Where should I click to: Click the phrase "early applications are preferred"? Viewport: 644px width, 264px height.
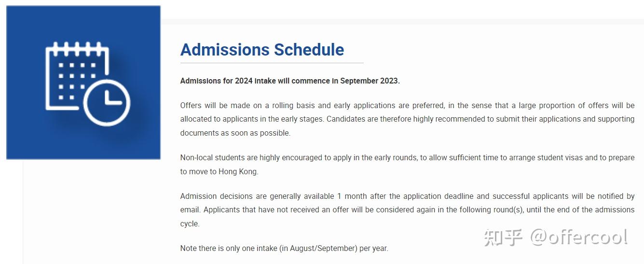coord(389,105)
